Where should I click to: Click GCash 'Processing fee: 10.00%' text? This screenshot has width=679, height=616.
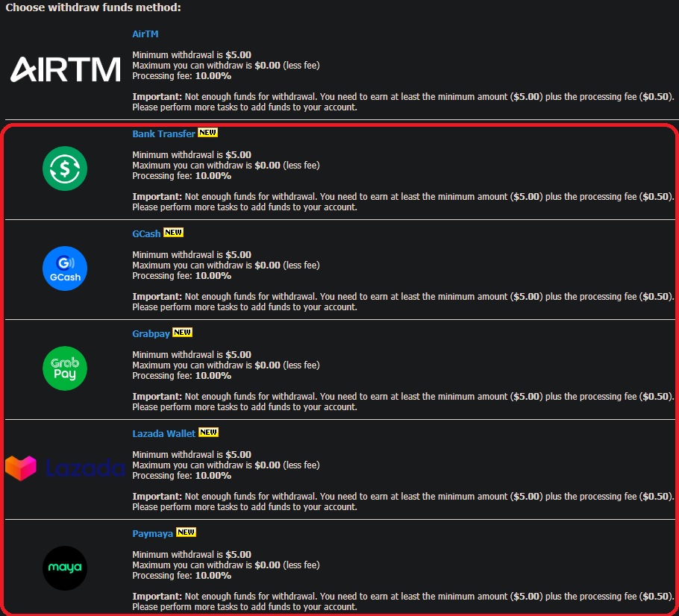click(x=182, y=276)
